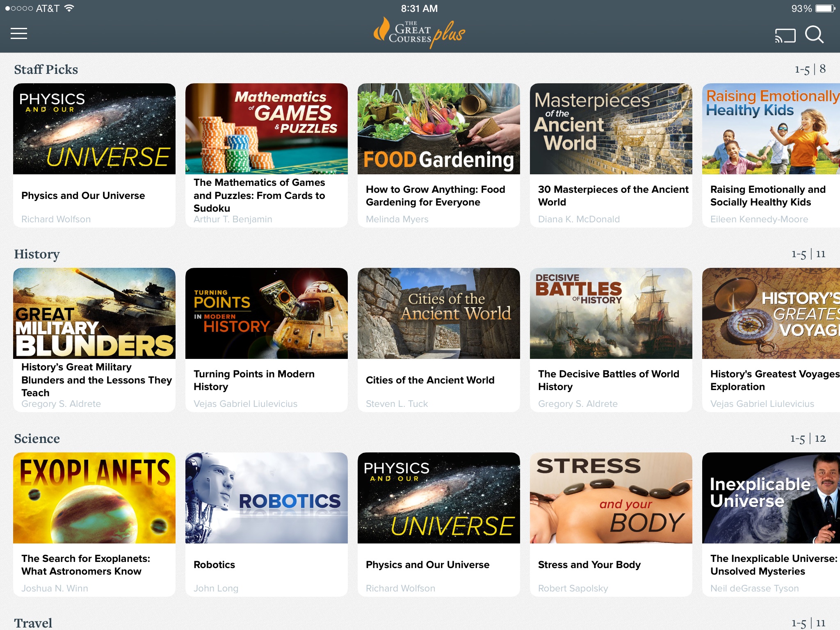Open Physics and Our Universe in Staff Picks

(x=94, y=129)
